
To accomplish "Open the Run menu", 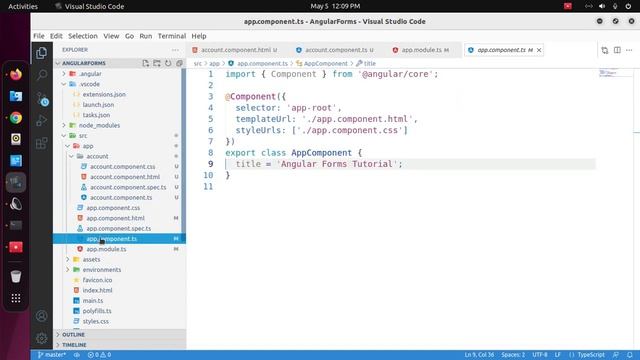I will [146, 36].
